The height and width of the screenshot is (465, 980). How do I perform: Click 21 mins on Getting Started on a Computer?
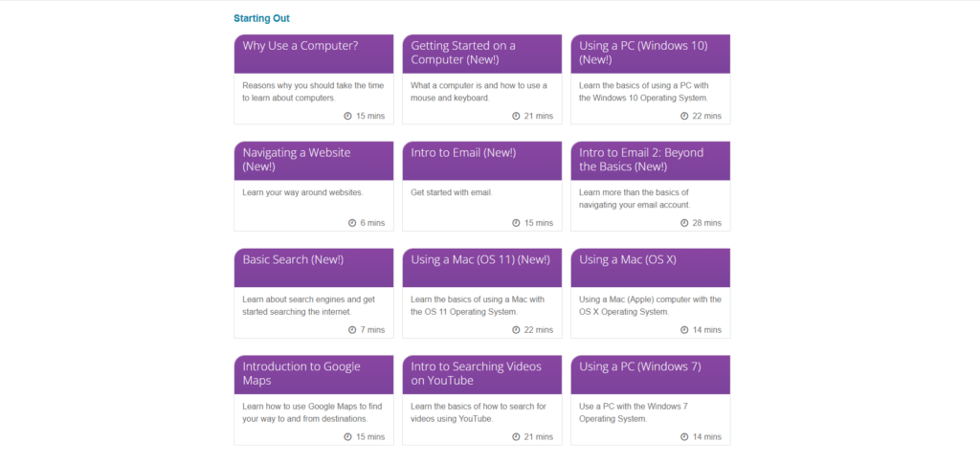pyautogui.click(x=539, y=117)
